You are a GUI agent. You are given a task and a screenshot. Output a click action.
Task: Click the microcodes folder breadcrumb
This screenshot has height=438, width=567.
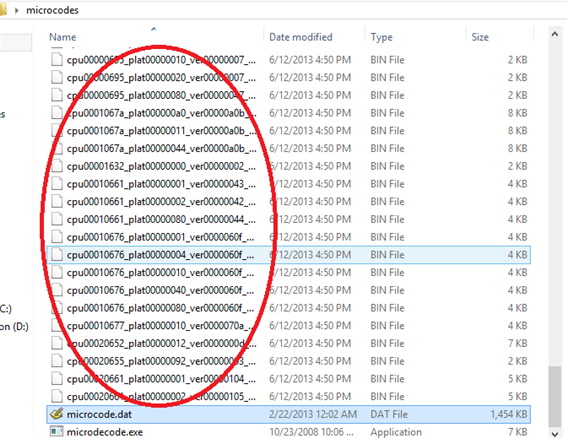pyautogui.click(x=52, y=10)
